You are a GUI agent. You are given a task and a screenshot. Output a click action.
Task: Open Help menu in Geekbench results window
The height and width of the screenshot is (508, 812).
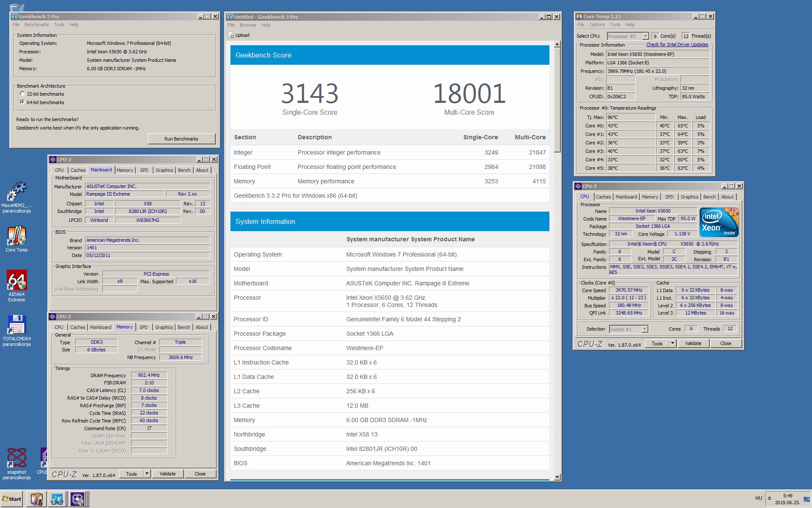pyautogui.click(x=266, y=25)
